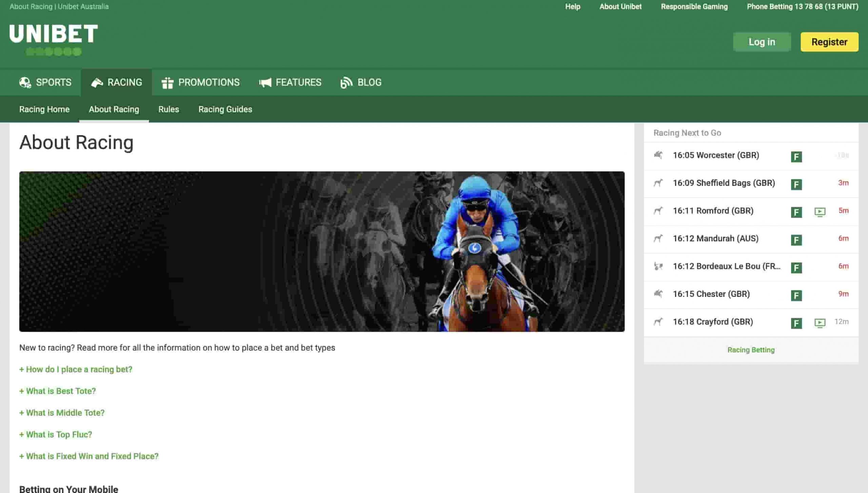Screen dimensions: 868x493
Task: Open the Blog menu item
Action: [x=361, y=82]
